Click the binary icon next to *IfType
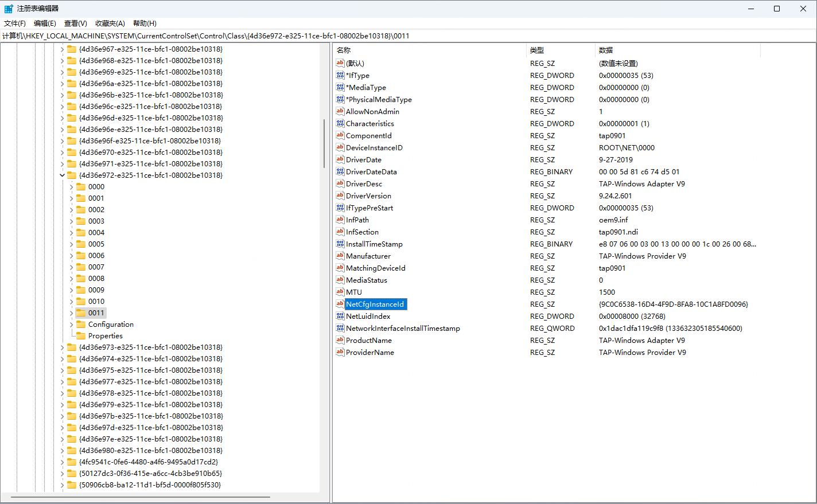This screenshot has width=817, height=504. (x=340, y=75)
